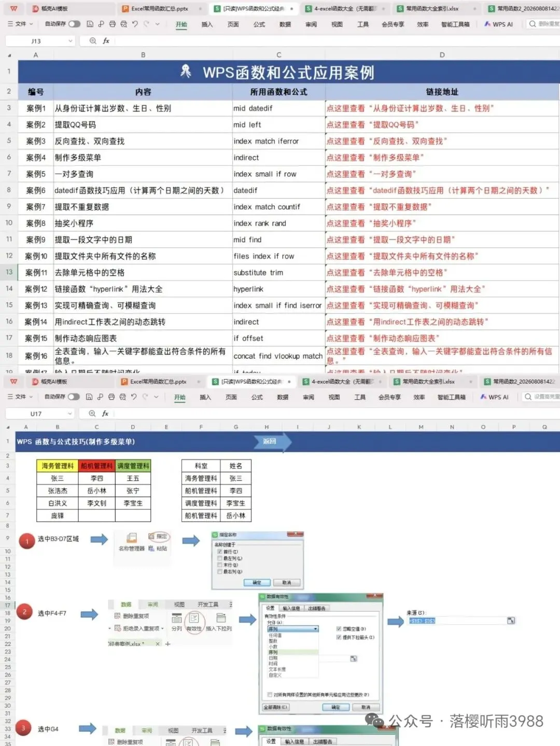The height and width of the screenshot is (746, 560).
Task: Open the 公式 ribbon tab in the J13 window
Action: (x=259, y=24)
